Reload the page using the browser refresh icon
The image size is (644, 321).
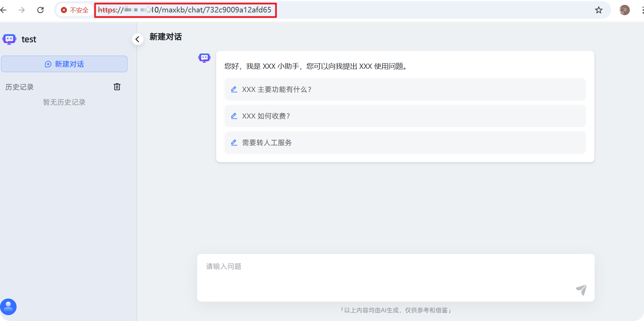point(40,10)
